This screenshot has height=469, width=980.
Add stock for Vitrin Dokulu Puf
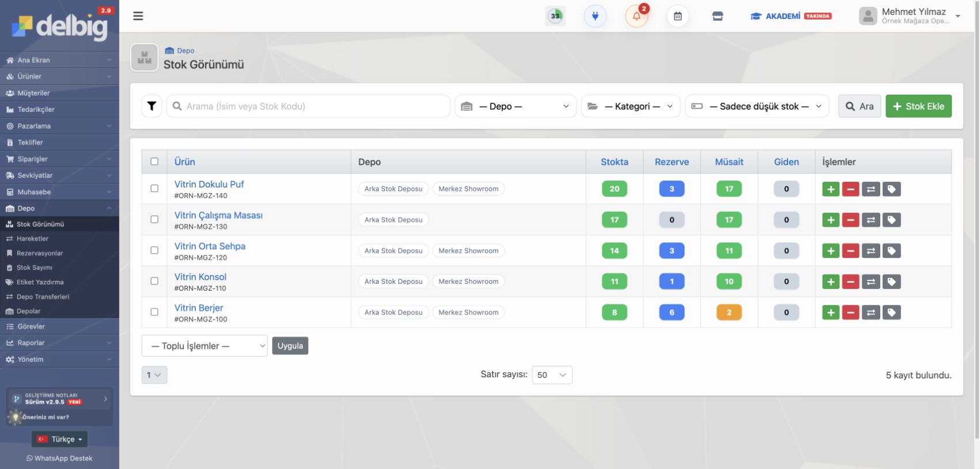831,189
